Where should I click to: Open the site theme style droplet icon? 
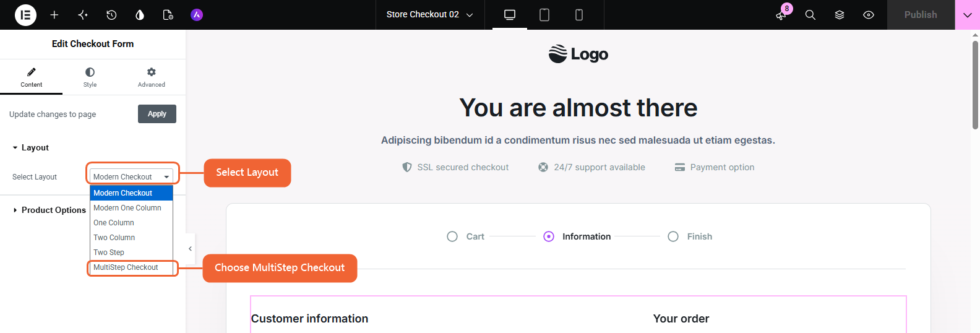tap(140, 15)
